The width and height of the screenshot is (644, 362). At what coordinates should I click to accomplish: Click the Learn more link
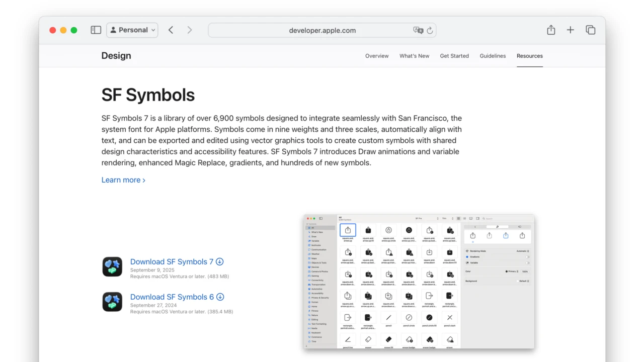pos(121,179)
